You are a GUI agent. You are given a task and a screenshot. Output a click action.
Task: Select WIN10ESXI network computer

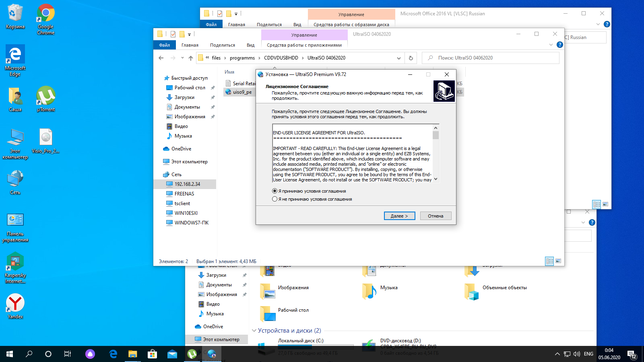(x=186, y=213)
